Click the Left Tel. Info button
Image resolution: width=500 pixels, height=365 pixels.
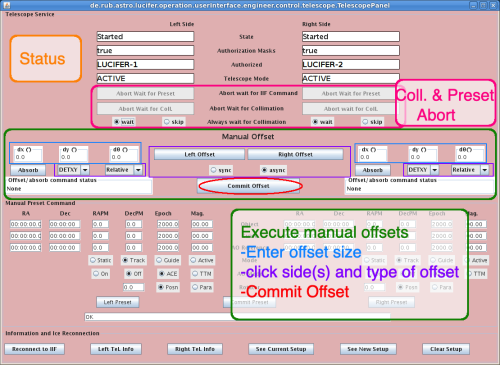116,349
